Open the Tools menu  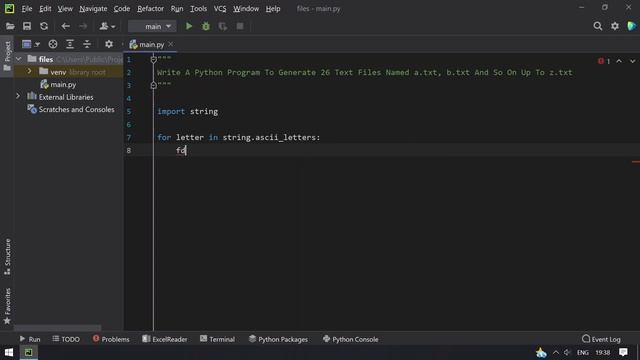(198, 9)
